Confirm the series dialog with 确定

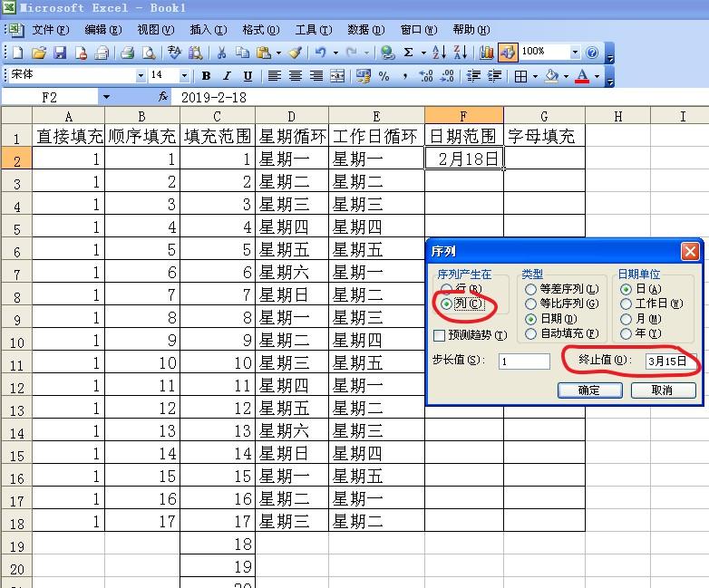pyautogui.click(x=590, y=390)
